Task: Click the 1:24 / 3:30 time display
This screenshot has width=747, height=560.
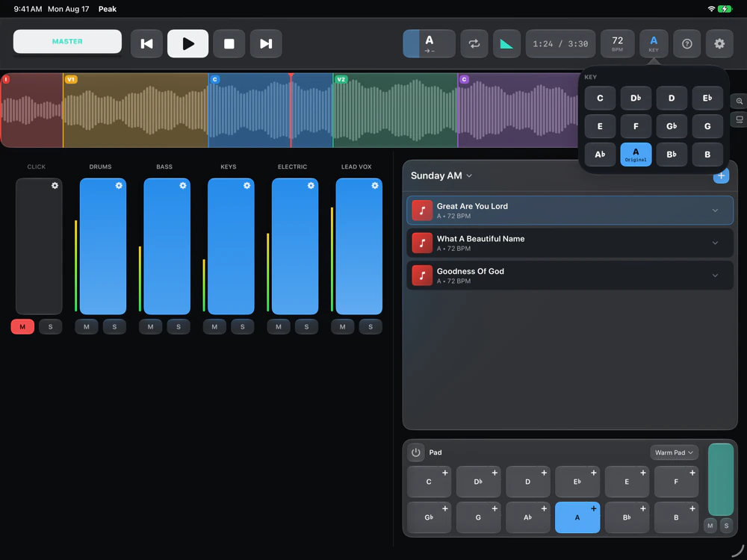Action: 560,44
